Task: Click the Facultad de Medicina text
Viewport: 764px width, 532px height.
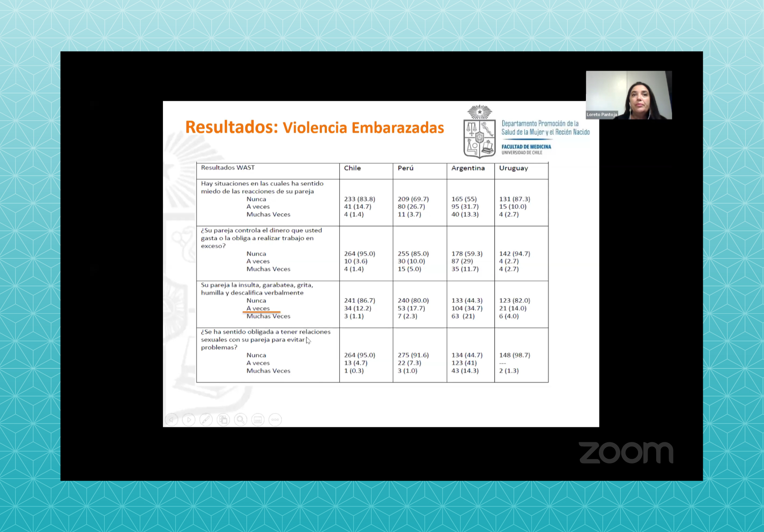Action: point(526,147)
